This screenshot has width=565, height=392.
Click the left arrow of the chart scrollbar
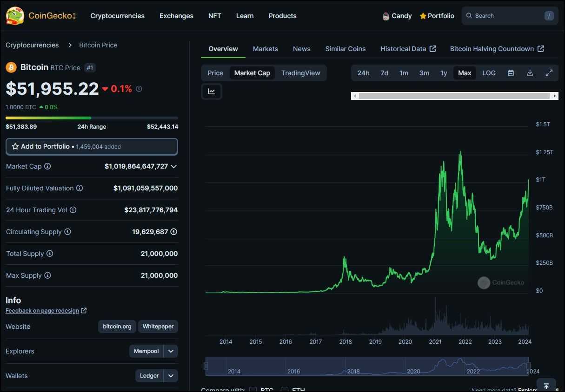click(355, 96)
